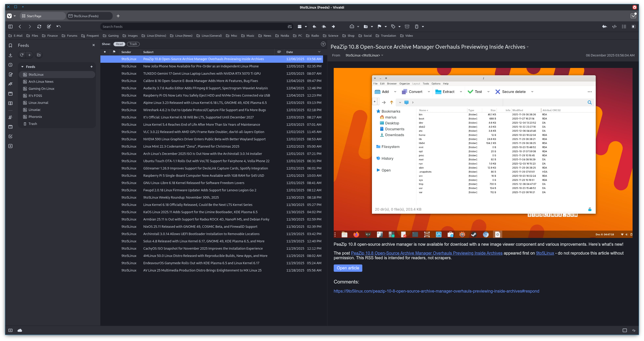
Task: Click the Downloads panel sidebar icon
Action: point(10,55)
